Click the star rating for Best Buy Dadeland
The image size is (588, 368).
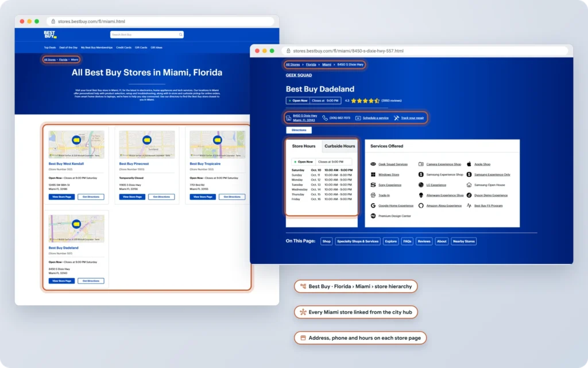(365, 101)
